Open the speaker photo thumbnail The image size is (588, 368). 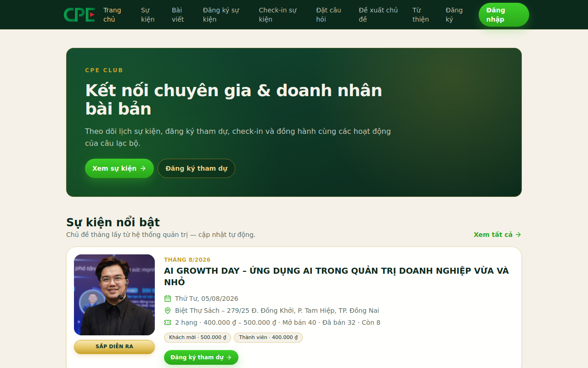(x=114, y=295)
